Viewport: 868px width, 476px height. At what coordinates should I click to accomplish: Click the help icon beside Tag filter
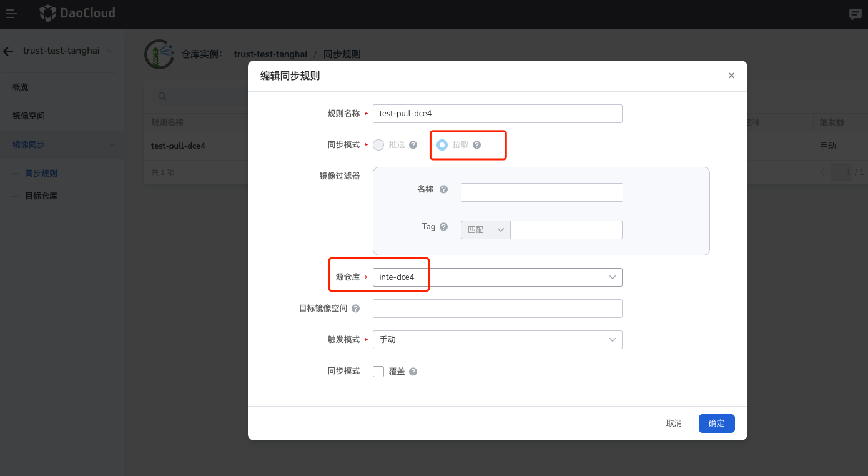443,226
